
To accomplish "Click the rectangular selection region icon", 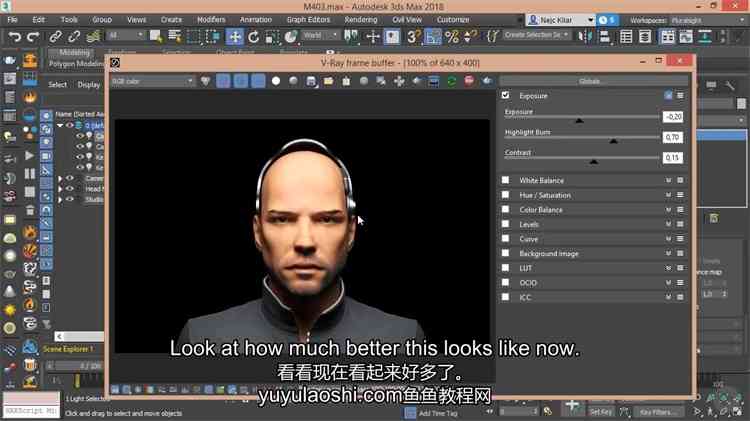I will pos(193,36).
